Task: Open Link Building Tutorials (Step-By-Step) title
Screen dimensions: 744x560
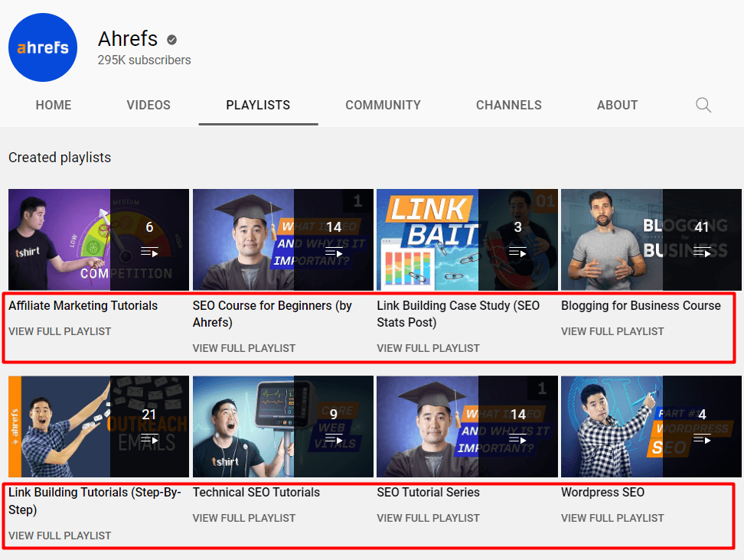Action: (x=95, y=501)
